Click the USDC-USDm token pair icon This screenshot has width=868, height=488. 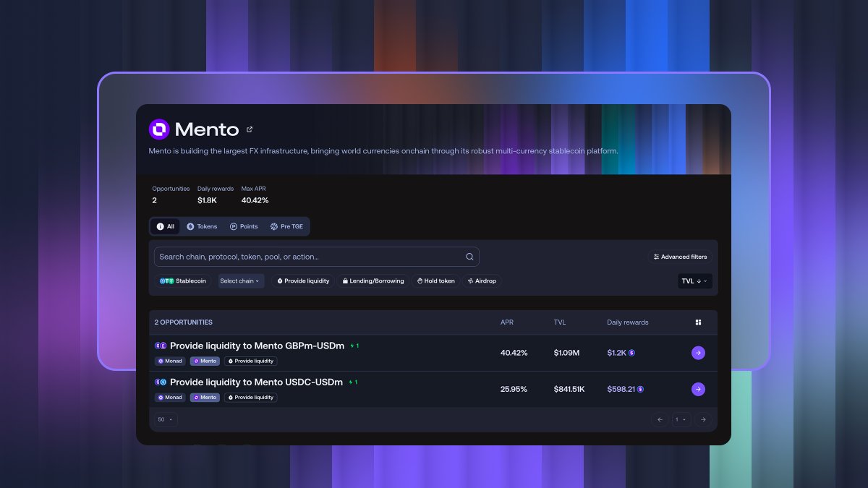[x=161, y=382]
